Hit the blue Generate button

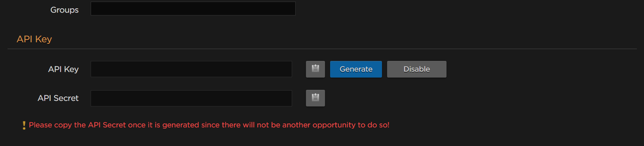pyautogui.click(x=356, y=69)
